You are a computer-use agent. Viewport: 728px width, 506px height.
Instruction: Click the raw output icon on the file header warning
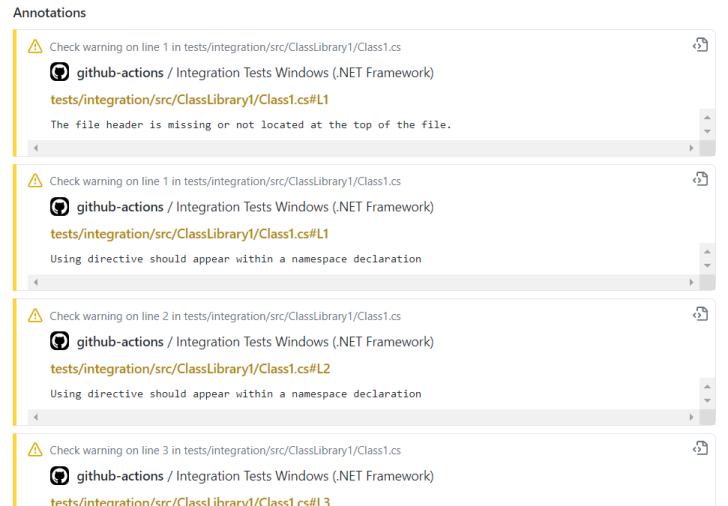700,45
